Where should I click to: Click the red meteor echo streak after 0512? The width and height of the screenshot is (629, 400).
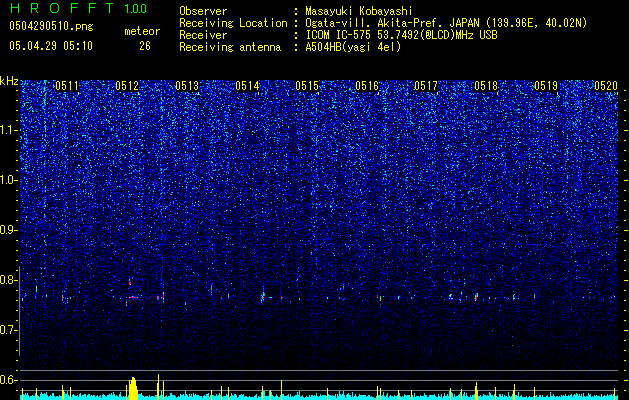[x=133, y=297]
